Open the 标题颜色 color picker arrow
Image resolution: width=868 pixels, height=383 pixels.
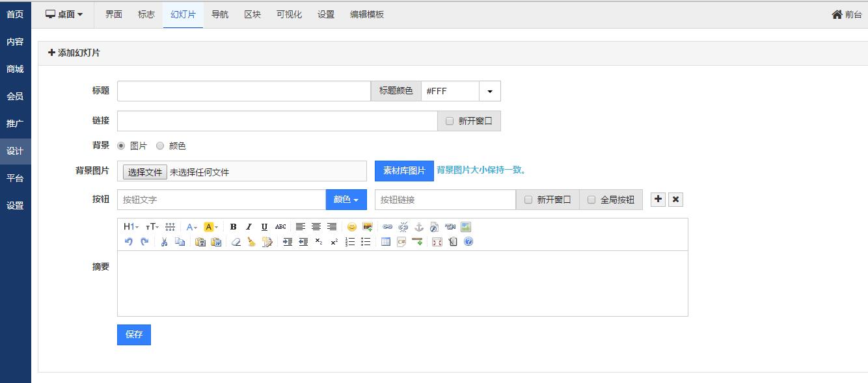tap(489, 91)
